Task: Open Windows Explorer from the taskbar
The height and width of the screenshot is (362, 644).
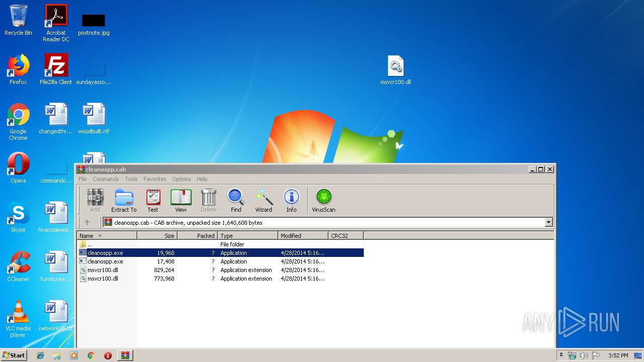Action: [57, 355]
